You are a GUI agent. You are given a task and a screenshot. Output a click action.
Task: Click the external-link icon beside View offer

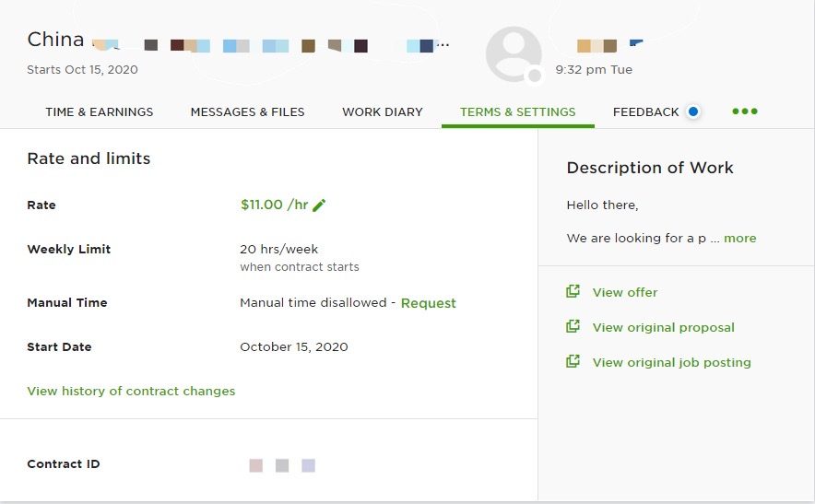coord(573,291)
